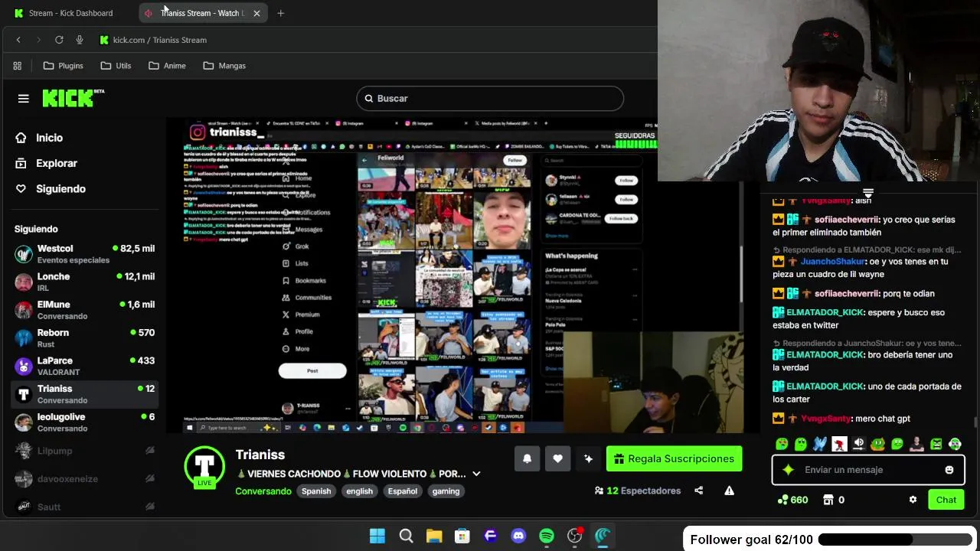Image resolution: width=980 pixels, height=551 pixels.
Task: Open the Anime bookmarks folder
Action: (x=167, y=66)
